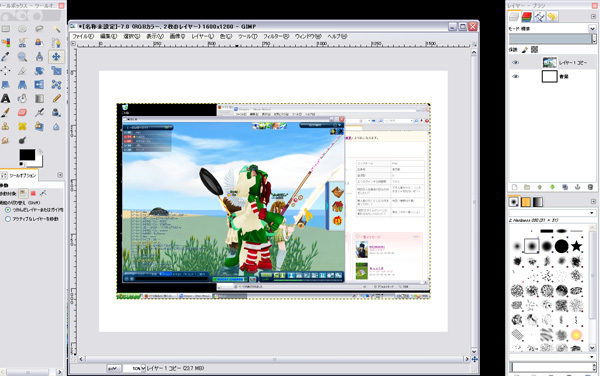Image resolution: width=600 pixels, height=376 pixels.
Task: Select the Ellipse Select tool
Action: (22, 29)
